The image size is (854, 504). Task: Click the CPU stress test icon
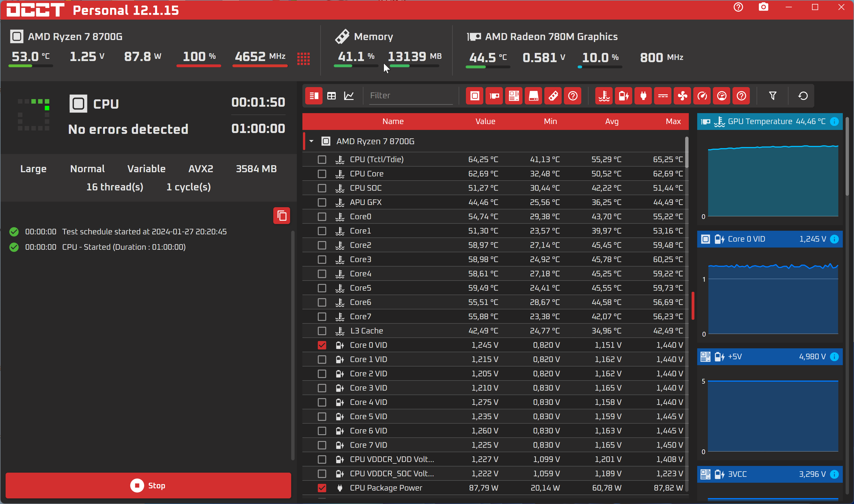click(474, 96)
